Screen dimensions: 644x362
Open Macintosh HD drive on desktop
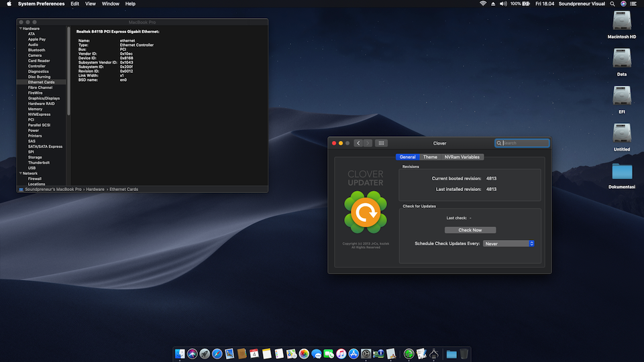(x=622, y=21)
